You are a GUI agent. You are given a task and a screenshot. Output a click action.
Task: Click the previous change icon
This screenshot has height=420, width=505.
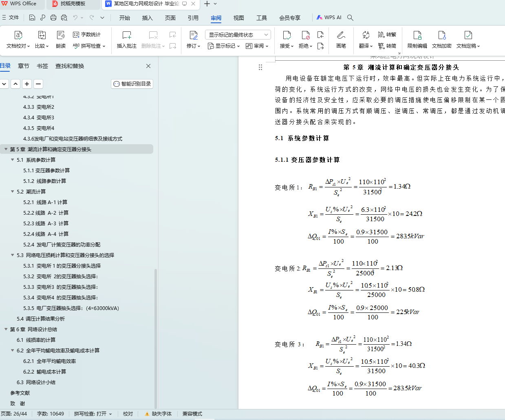pyautogui.click(x=320, y=35)
